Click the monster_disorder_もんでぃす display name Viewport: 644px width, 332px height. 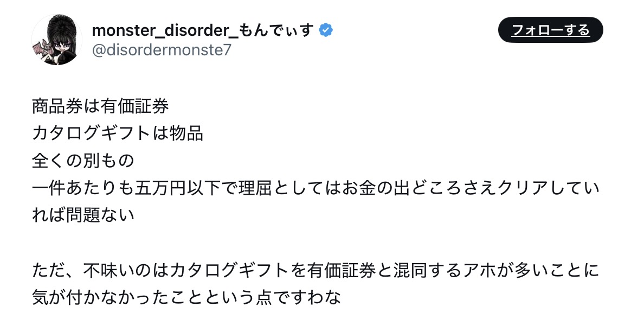(203, 30)
